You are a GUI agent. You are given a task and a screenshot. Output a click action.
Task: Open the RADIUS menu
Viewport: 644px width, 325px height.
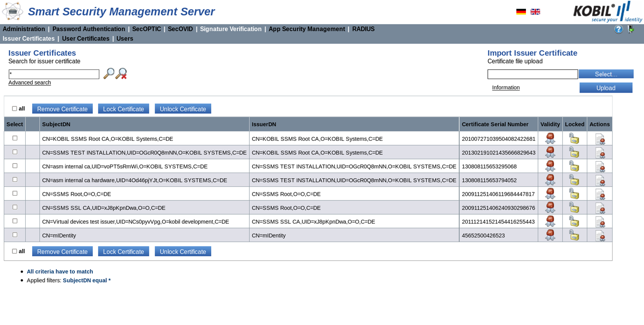tap(363, 29)
